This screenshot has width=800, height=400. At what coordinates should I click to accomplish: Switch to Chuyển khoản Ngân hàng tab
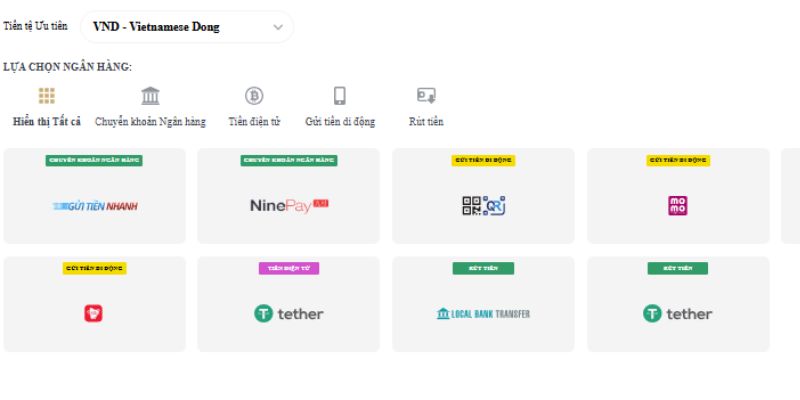[151, 122]
